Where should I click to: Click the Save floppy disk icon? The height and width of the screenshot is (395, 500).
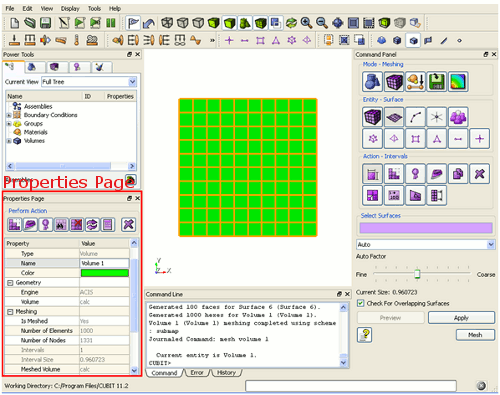coord(46,23)
